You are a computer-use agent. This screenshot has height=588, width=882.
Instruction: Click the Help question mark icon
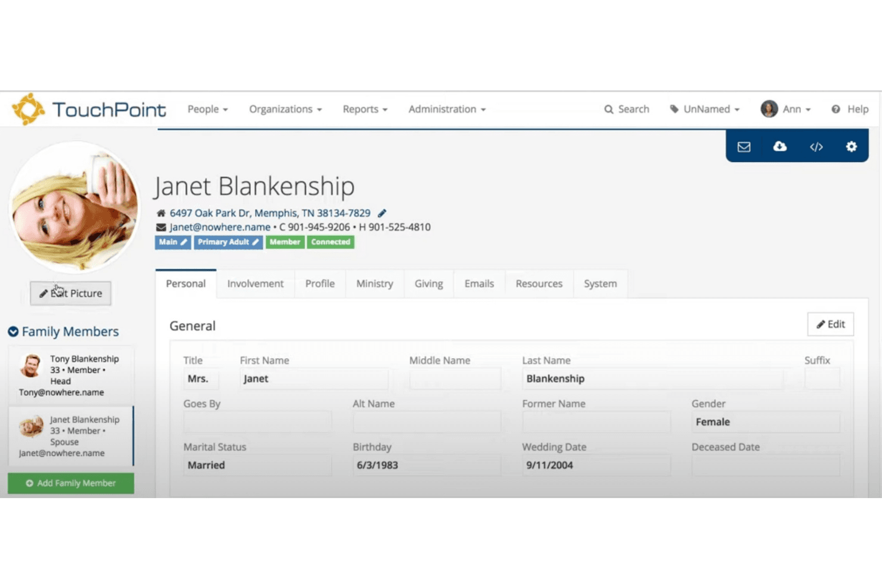coord(836,110)
